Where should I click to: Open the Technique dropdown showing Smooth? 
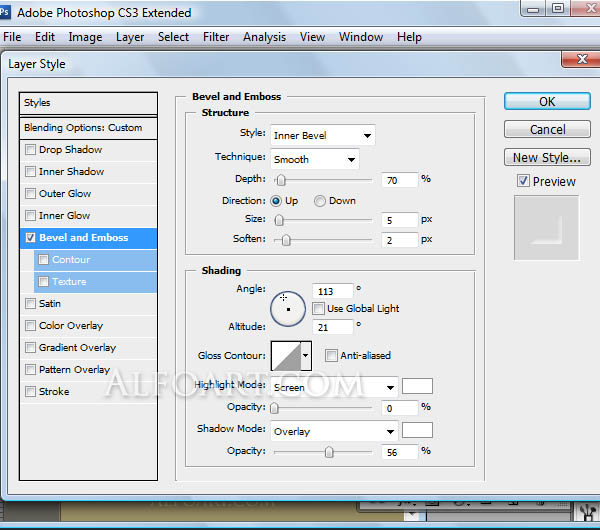pyautogui.click(x=315, y=159)
